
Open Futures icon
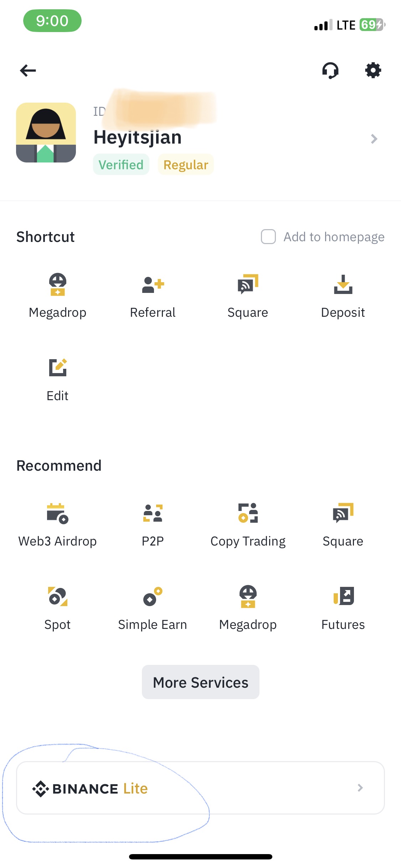pyautogui.click(x=343, y=596)
